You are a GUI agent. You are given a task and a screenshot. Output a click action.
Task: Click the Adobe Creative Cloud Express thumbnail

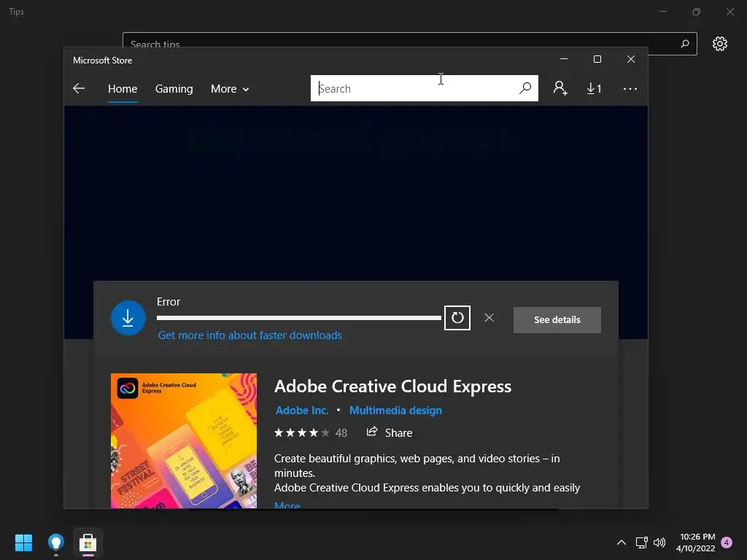click(x=184, y=440)
